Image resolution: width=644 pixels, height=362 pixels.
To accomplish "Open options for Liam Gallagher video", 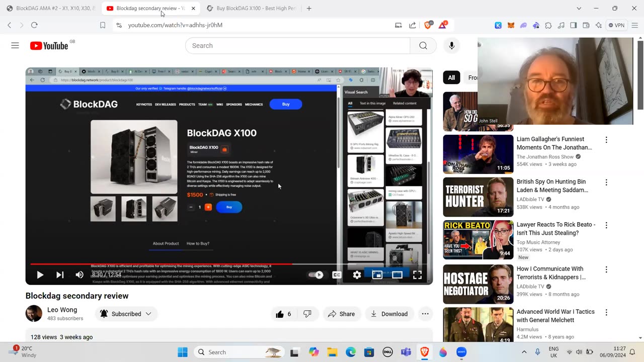I will pyautogui.click(x=606, y=140).
